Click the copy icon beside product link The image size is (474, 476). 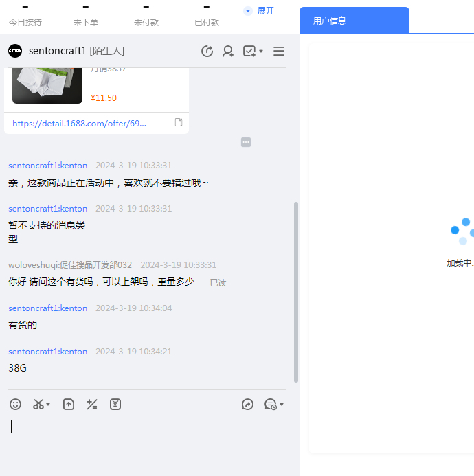point(179,123)
